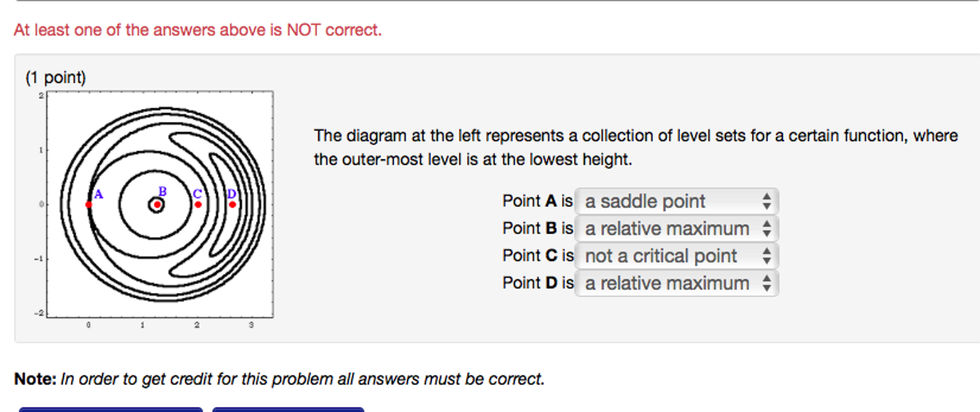Image resolution: width=980 pixels, height=412 pixels.
Task: Open the Point B answer dropdown
Action: pyautogui.click(x=676, y=229)
